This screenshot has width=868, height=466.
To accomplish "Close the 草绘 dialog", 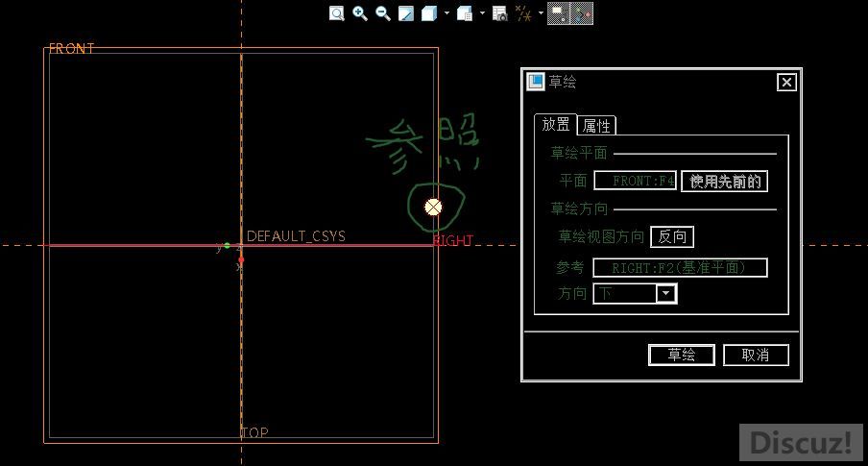I will click(786, 83).
